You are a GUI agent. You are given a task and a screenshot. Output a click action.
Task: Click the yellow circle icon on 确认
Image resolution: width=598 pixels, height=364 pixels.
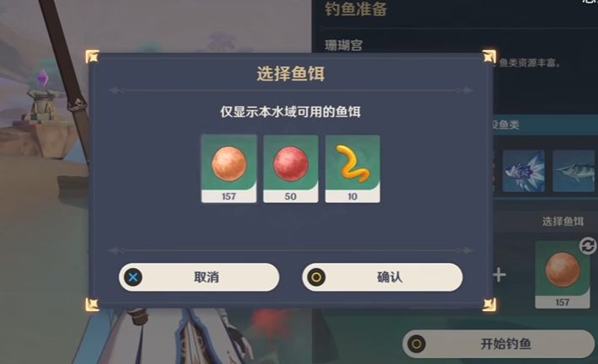316,277
